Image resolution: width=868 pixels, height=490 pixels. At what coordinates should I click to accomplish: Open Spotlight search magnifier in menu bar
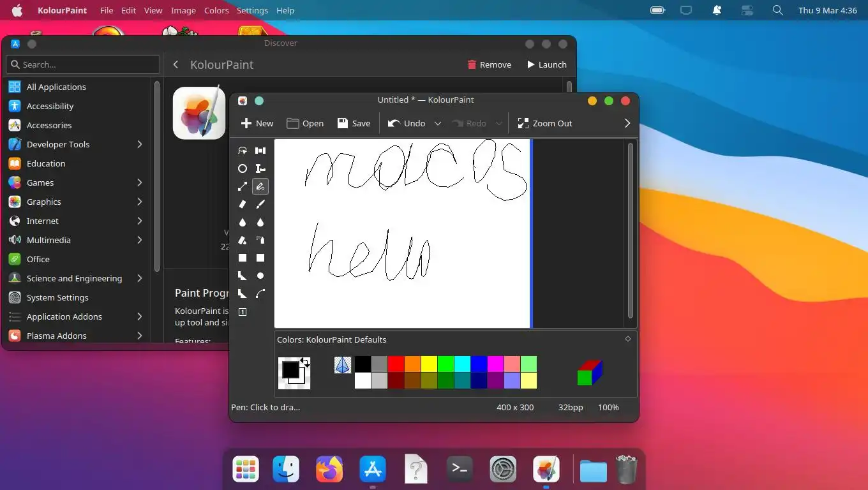tap(777, 10)
